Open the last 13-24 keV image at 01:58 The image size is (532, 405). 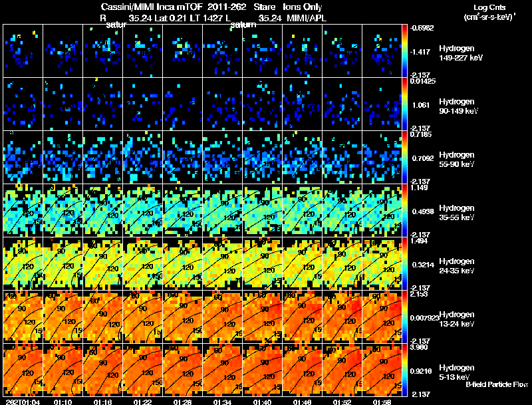[x=382, y=317]
